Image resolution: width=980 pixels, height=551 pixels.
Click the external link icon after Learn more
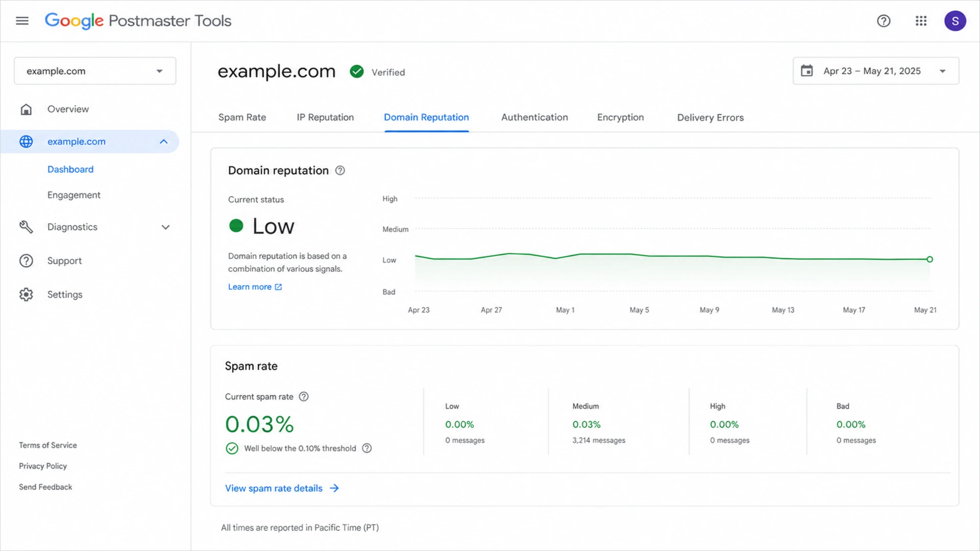click(278, 287)
